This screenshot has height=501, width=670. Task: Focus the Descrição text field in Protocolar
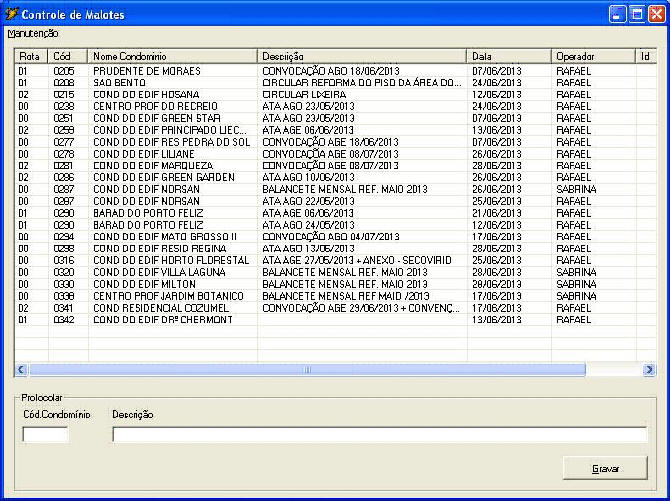(x=379, y=434)
